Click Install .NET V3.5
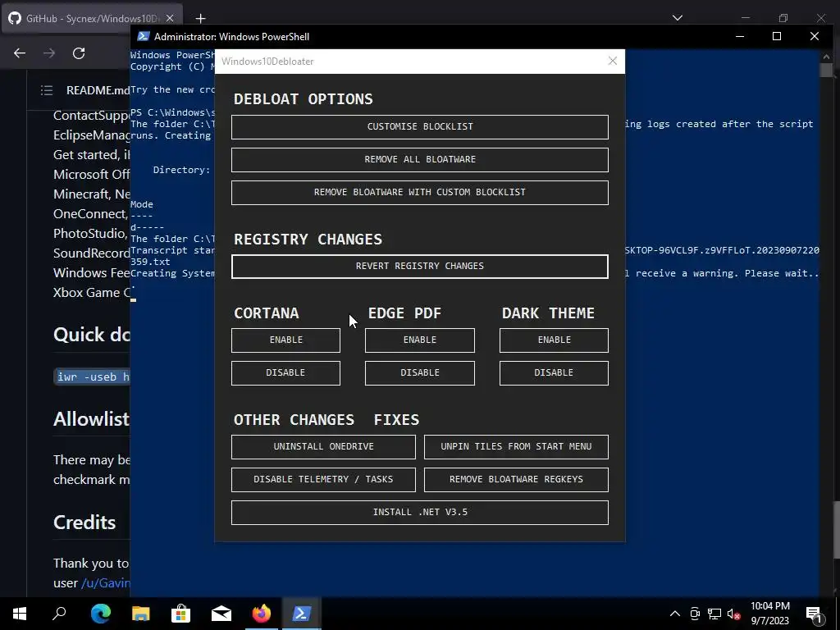The width and height of the screenshot is (840, 630). 419,512
